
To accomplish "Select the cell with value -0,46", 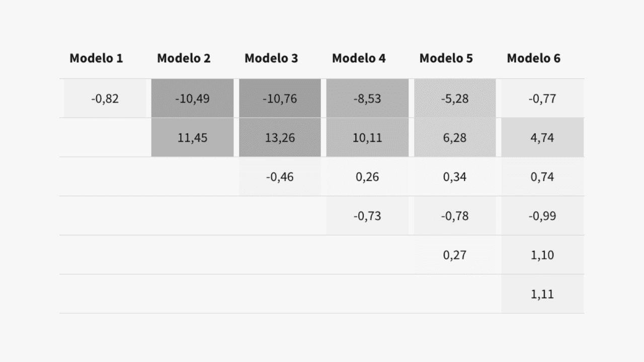I will pyautogui.click(x=280, y=177).
